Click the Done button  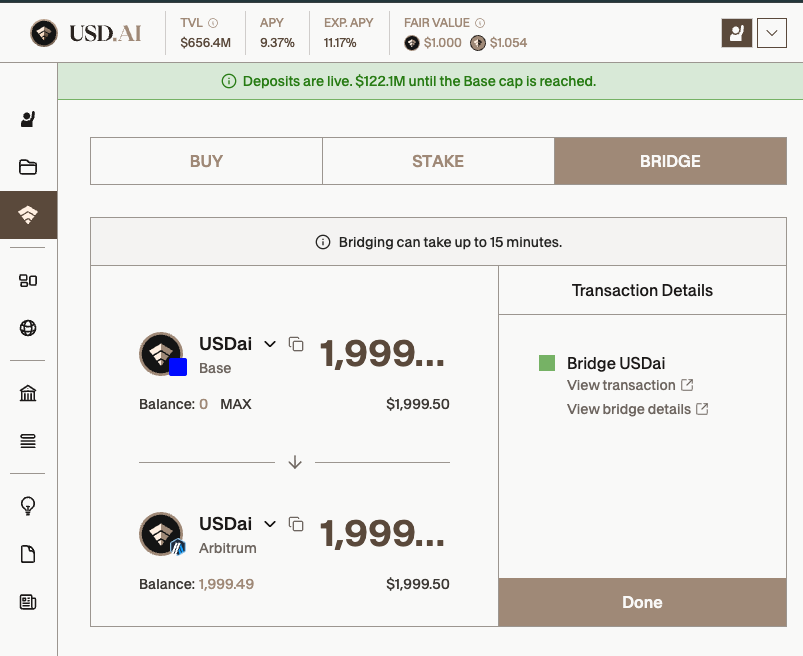click(643, 602)
